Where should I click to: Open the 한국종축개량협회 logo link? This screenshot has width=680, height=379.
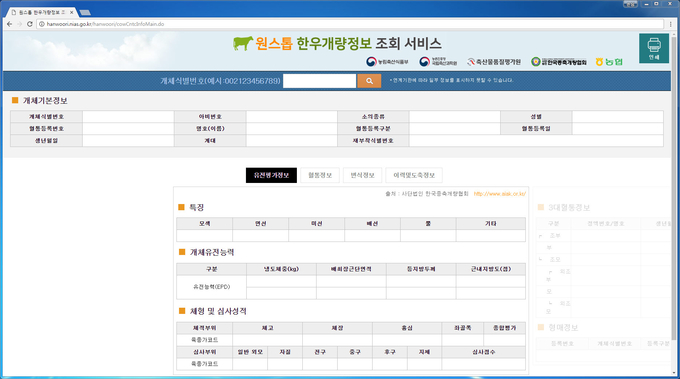tap(559, 62)
